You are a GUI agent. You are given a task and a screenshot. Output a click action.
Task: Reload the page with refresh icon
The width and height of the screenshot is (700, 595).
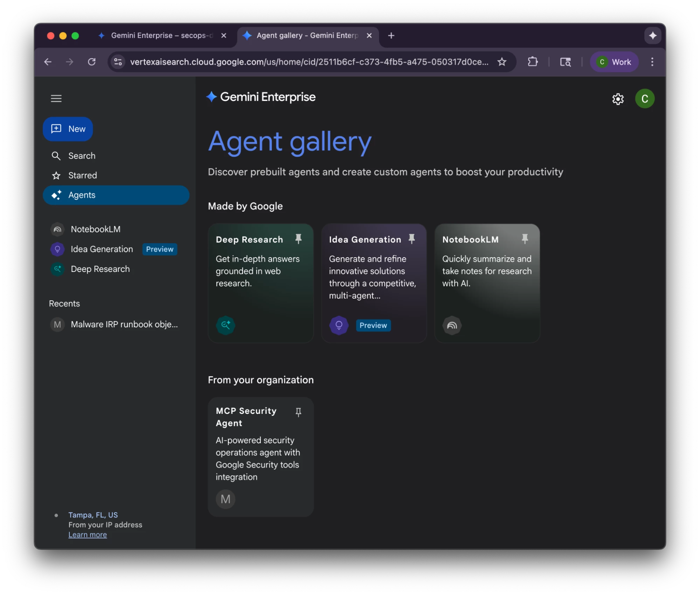(92, 62)
